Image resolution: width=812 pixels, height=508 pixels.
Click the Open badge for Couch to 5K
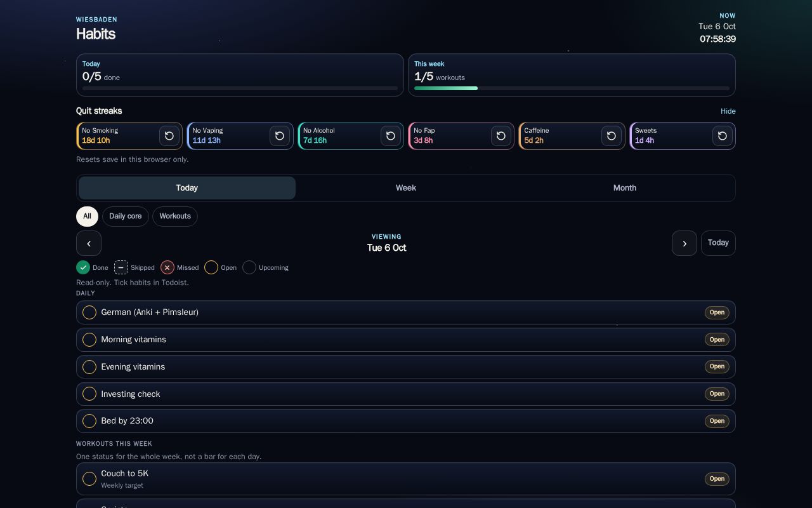coord(717,479)
